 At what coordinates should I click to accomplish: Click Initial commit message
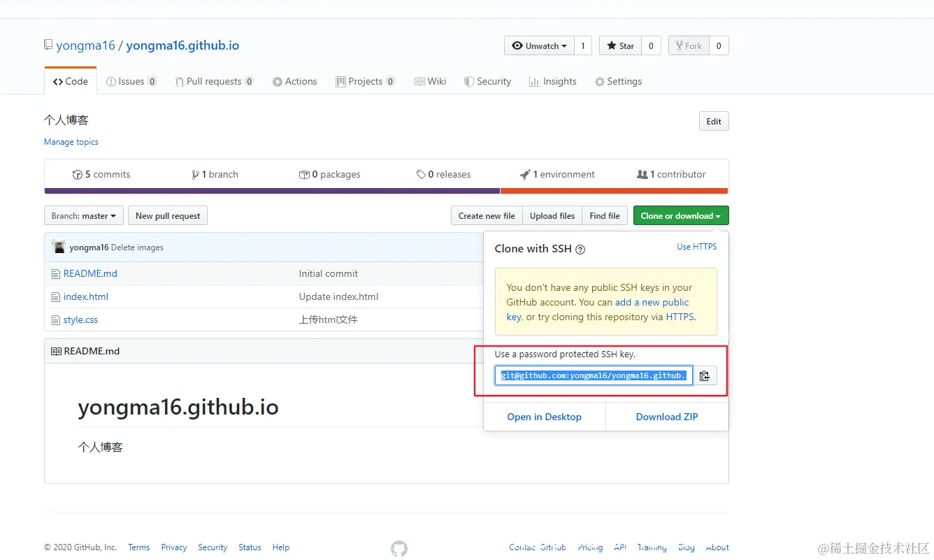[329, 273]
